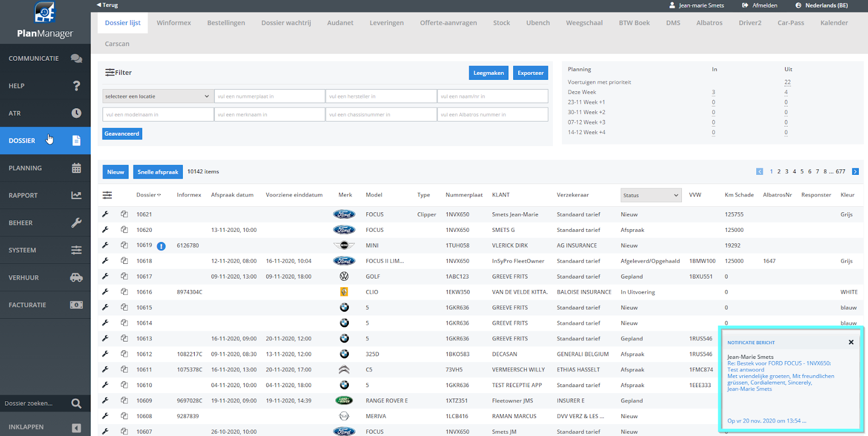Click the wrench icon for dossier 10621
Screen dimensions: 868x436
pos(105,214)
